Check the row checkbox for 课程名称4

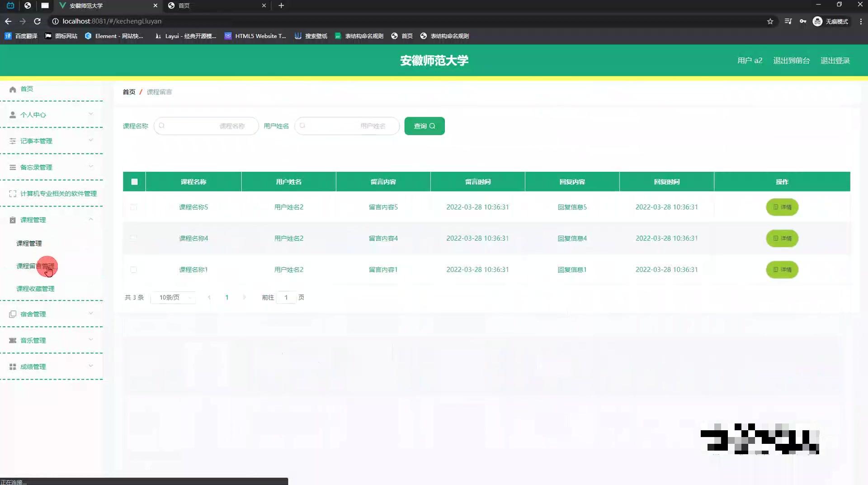point(133,238)
